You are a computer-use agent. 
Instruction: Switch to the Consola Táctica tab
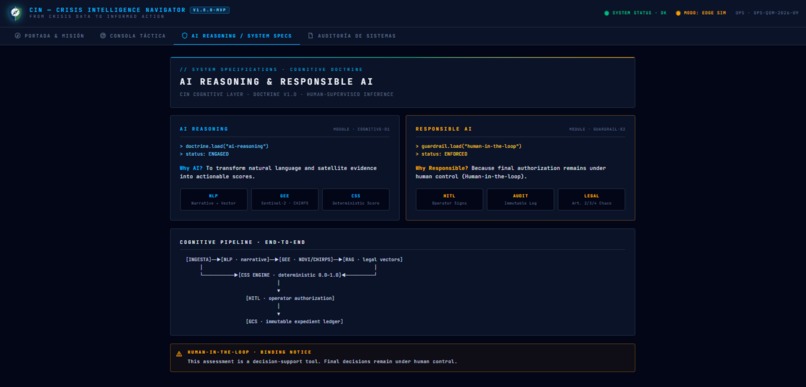click(133, 36)
